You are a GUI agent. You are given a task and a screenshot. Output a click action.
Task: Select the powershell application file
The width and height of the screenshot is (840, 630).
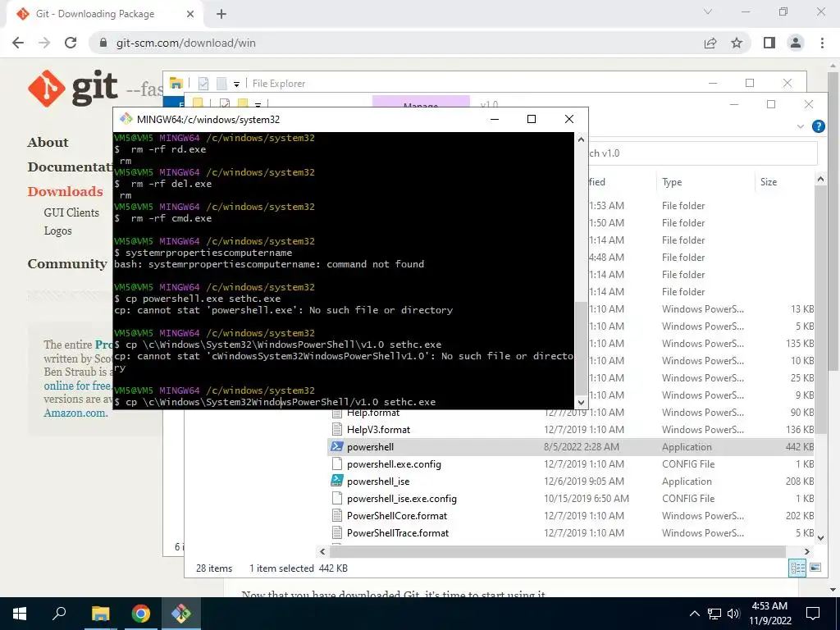click(571, 447)
